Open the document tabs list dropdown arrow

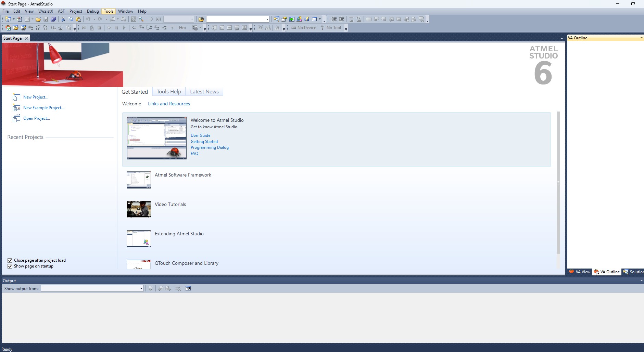(562, 38)
